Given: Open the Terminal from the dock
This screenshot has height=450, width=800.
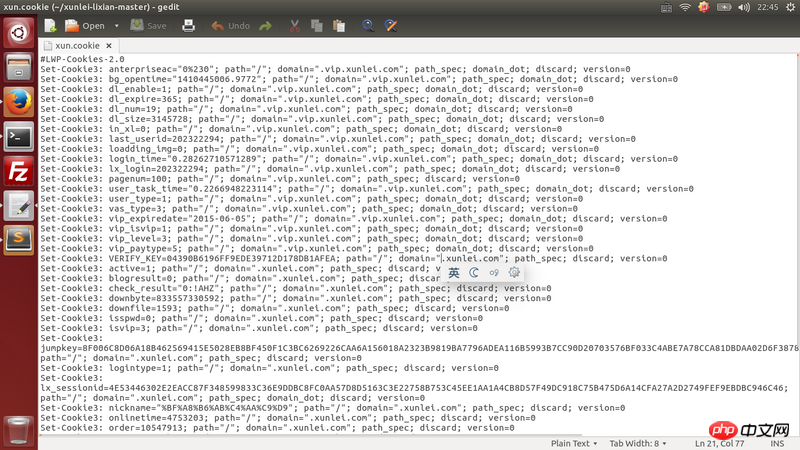Looking at the screenshot, I should [x=19, y=137].
